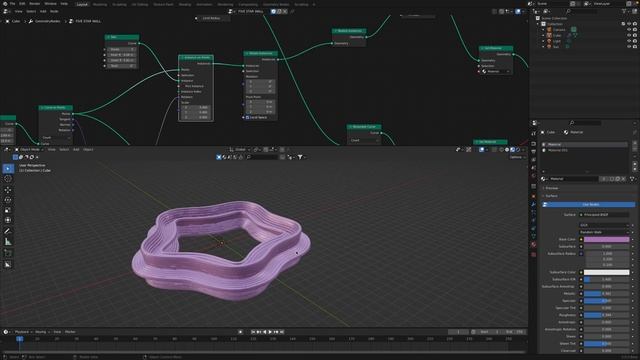Image resolution: width=640 pixels, height=360 pixels.
Task: Collapse the Surface panel
Action: [x=551, y=196]
